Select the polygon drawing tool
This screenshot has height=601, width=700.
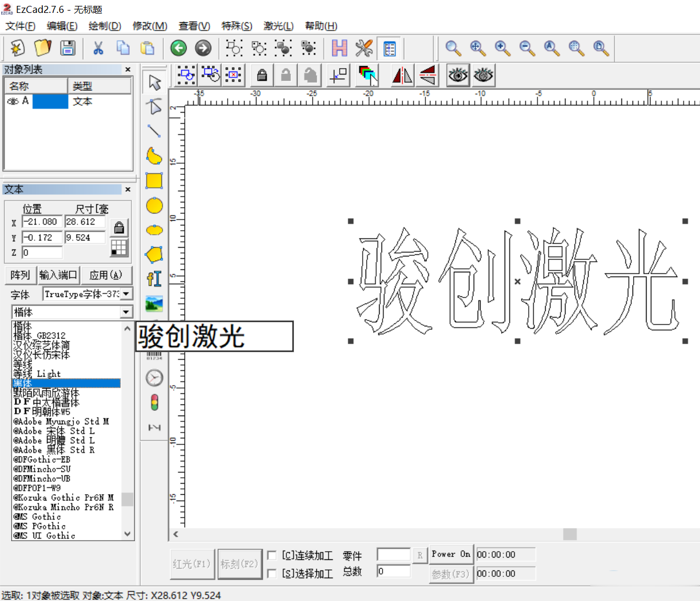154,255
